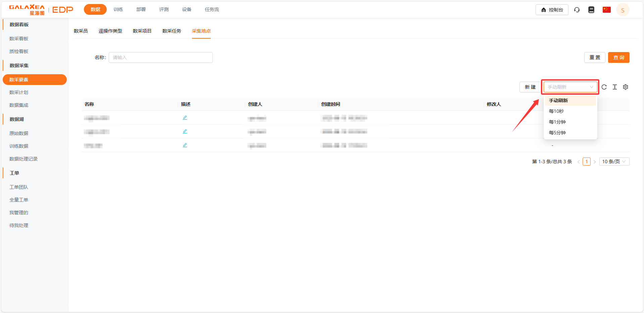Click the headset support icon in header
This screenshot has width=644, height=313.
pos(577,10)
